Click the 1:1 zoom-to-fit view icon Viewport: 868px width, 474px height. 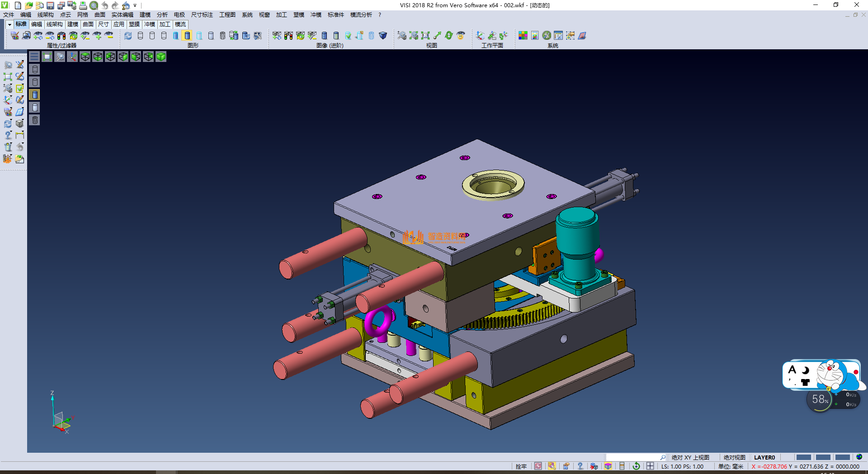[425, 36]
